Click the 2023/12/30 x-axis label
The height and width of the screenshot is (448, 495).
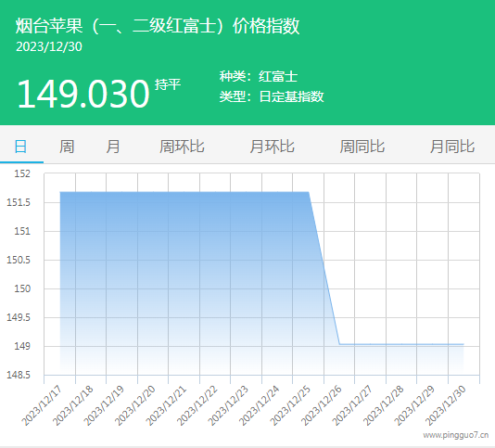coord(446,405)
